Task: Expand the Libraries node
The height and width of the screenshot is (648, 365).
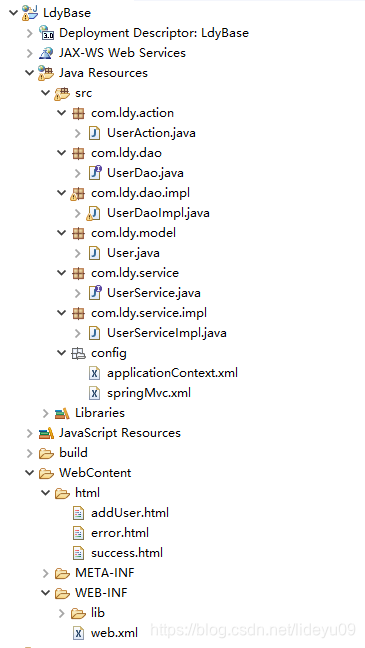Action: [45, 413]
